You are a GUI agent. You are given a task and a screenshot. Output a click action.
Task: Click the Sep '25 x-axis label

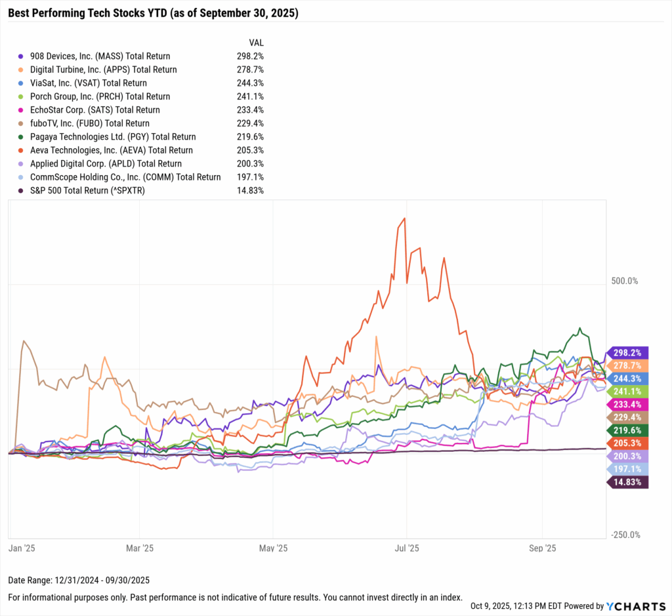(x=543, y=546)
